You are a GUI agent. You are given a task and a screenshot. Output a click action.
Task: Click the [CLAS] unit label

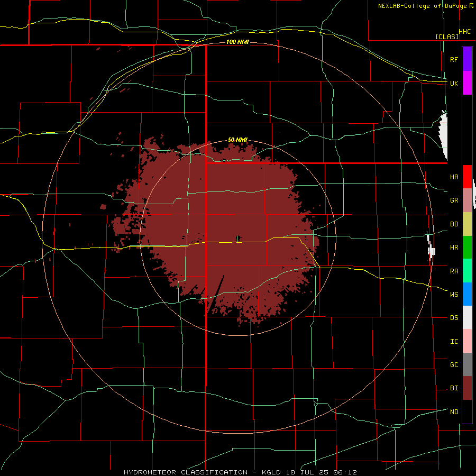point(447,36)
